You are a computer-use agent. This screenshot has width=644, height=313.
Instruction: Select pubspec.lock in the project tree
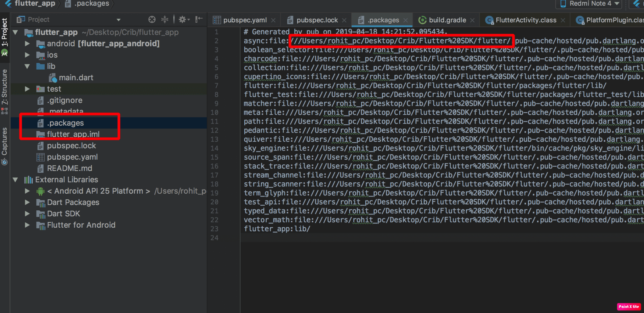point(71,145)
